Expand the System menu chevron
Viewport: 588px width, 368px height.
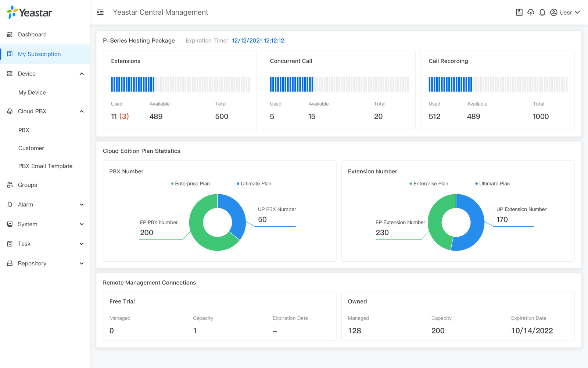82,224
